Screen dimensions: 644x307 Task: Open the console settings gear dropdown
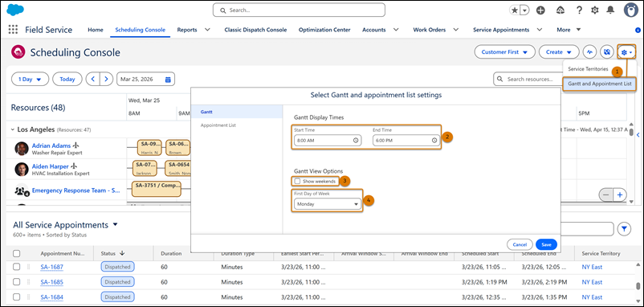(x=626, y=52)
